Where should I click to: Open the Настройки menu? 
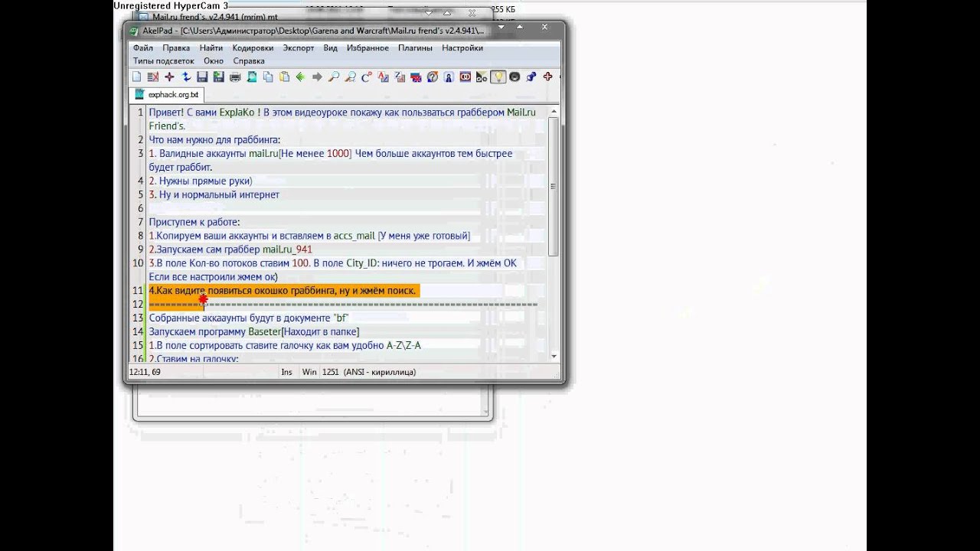(462, 47)
